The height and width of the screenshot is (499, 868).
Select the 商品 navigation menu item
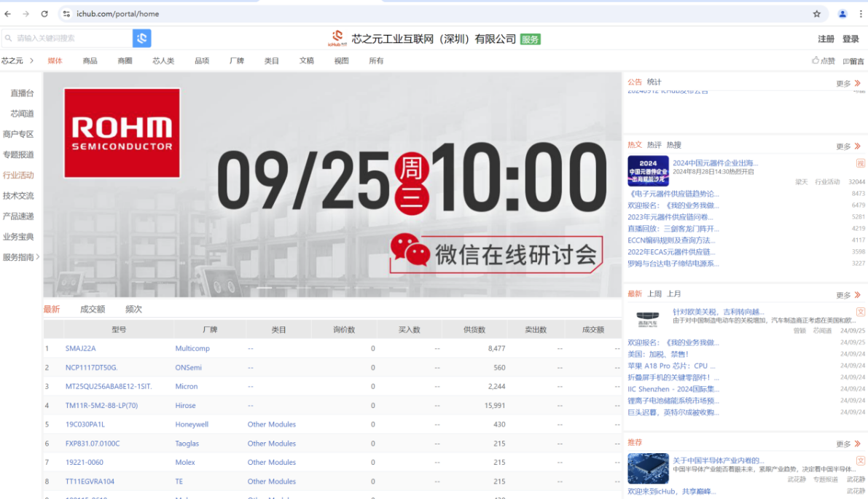(x=90, y=60)
